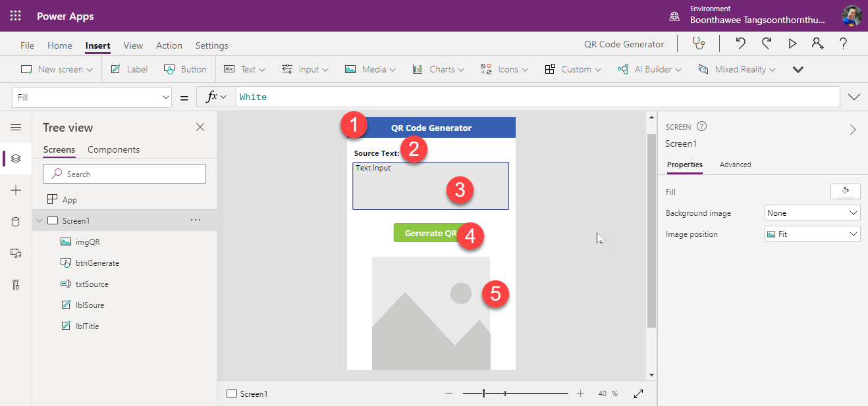The height and width of the screenshot is (406, 868).
Task: Click the Generate QR button on canvas
Action: point(430,233)
